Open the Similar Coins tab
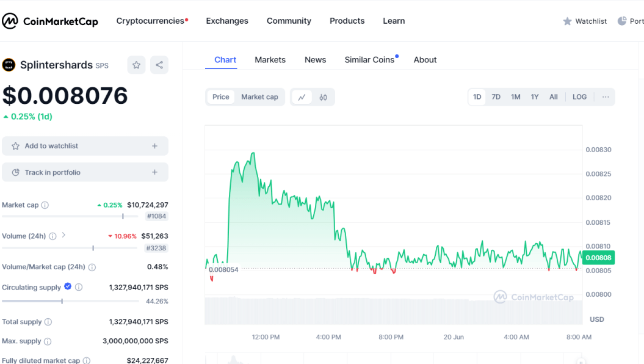 tap(371, 60)
